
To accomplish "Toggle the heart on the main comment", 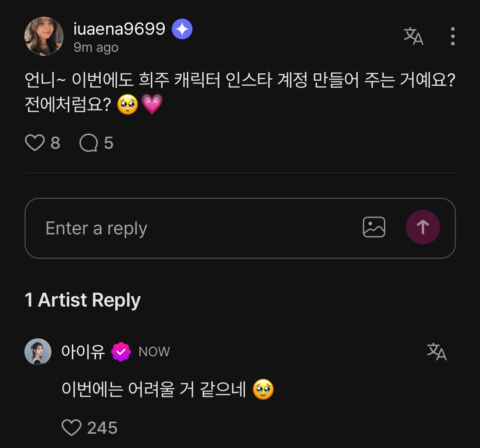I will [35, 142].
